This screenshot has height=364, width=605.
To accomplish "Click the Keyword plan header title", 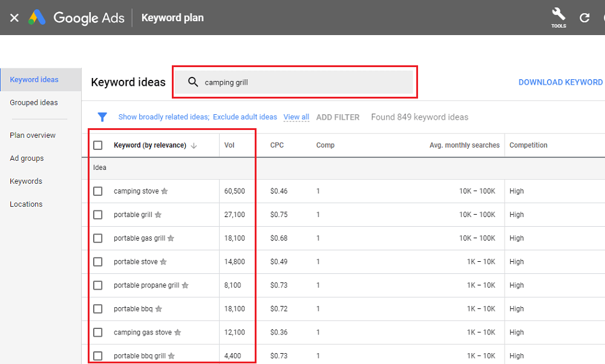I will [172, 18].
